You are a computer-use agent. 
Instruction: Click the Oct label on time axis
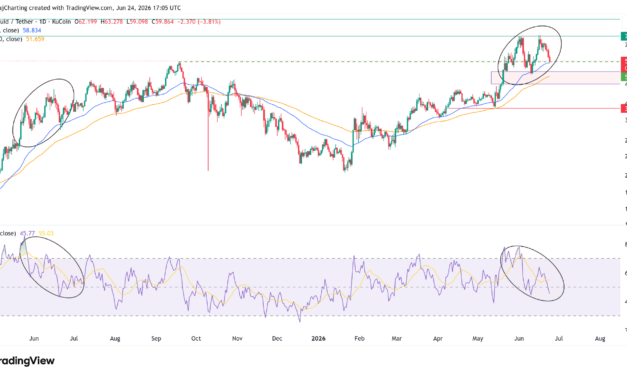point(196,338)
